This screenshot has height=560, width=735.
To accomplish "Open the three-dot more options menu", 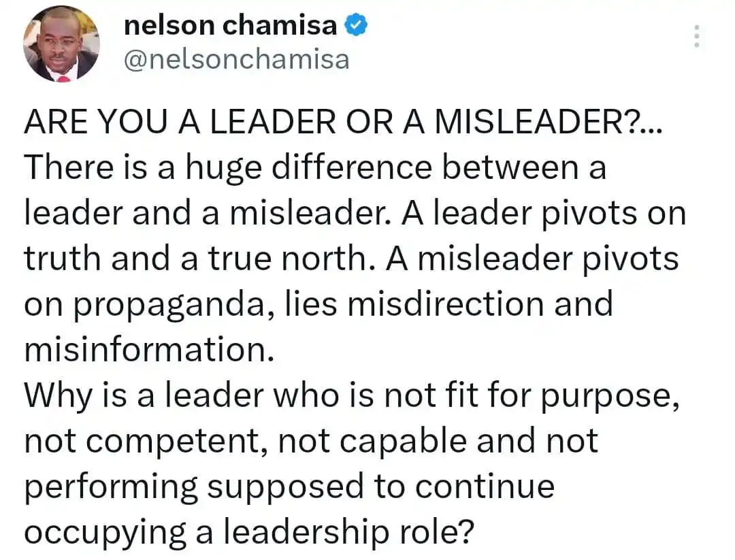I will tap(697, 36).
